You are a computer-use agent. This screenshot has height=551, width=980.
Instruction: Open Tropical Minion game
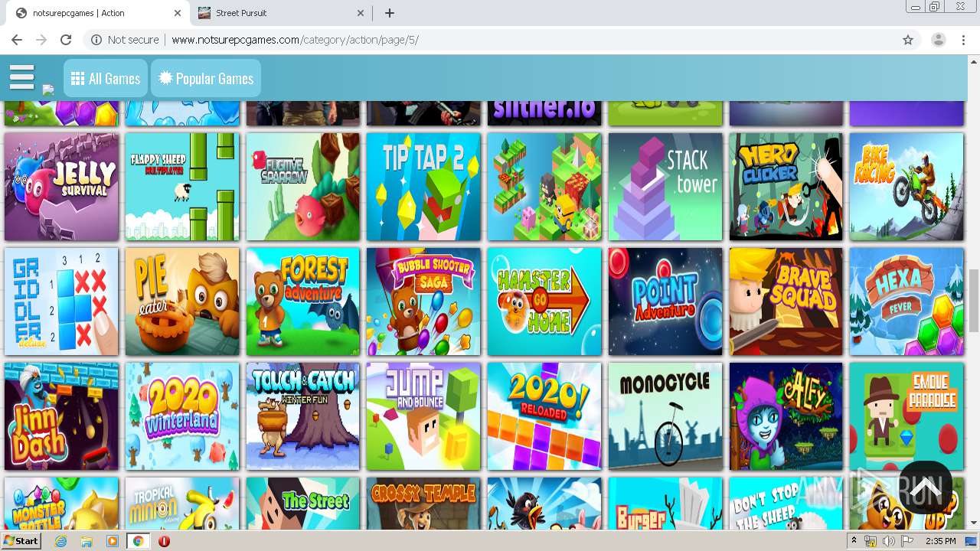tap(182, 504)
